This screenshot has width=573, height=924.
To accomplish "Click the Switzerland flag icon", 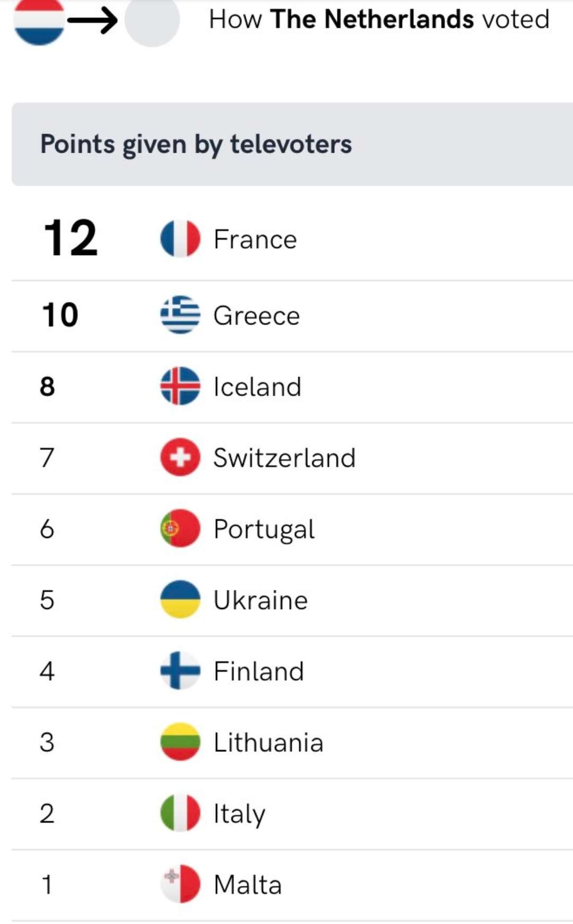I will pos(180,457).
